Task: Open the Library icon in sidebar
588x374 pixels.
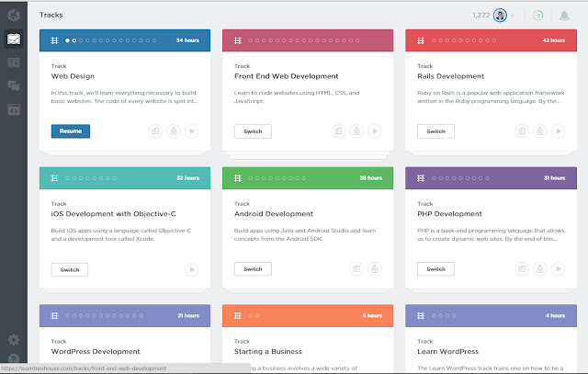Action: [14, 62]
